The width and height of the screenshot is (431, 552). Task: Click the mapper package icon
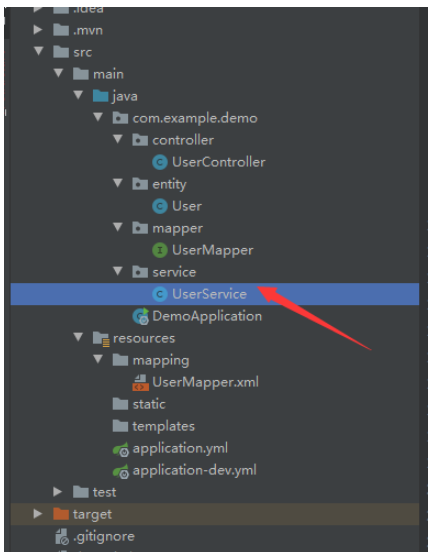point(140,228)
